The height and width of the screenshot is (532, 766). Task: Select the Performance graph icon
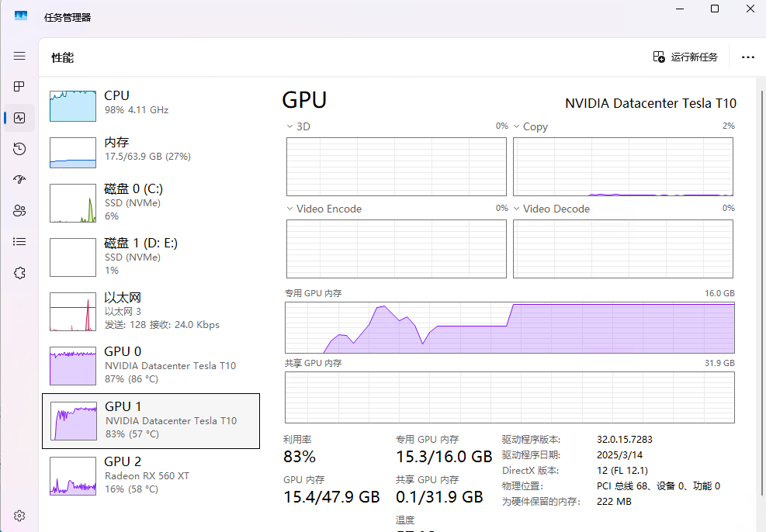coord(19,117)
